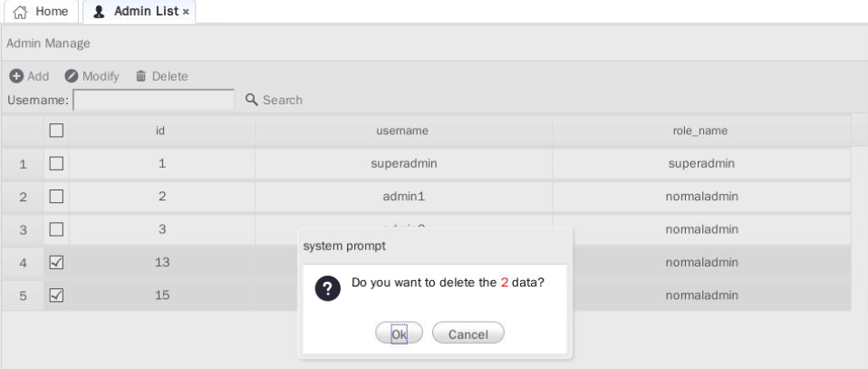Click the role_name column header

tap(700, 131)
